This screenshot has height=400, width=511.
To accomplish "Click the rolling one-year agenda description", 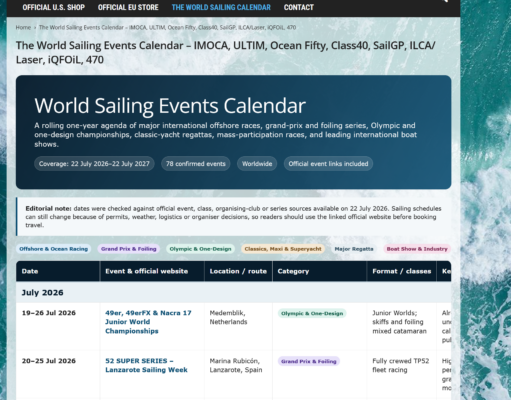I will (x=226, y=135).
